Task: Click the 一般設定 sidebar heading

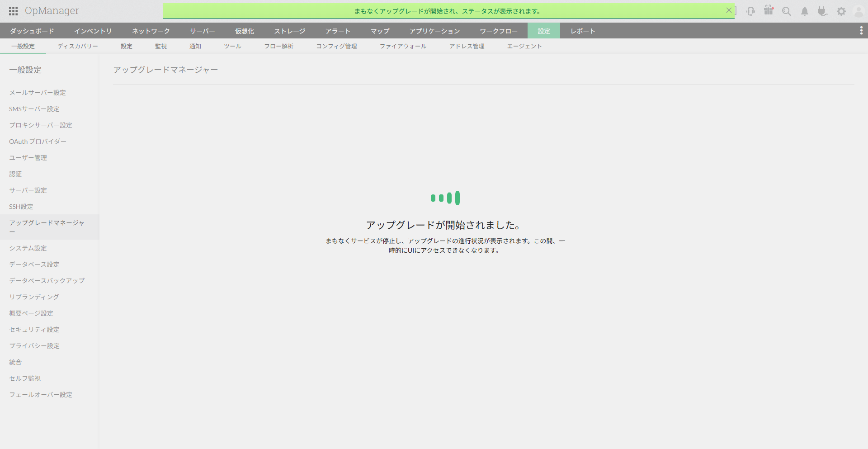Action: 25,70
